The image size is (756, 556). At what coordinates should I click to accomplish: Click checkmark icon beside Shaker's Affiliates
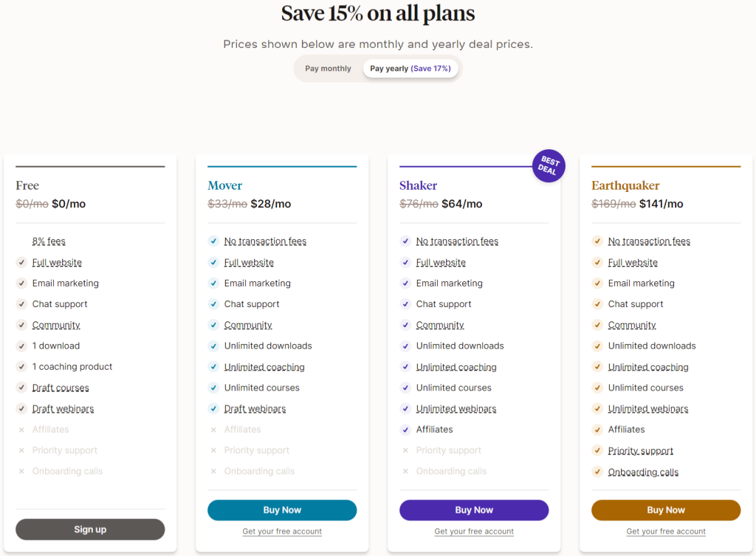click(x=405, y=429)
